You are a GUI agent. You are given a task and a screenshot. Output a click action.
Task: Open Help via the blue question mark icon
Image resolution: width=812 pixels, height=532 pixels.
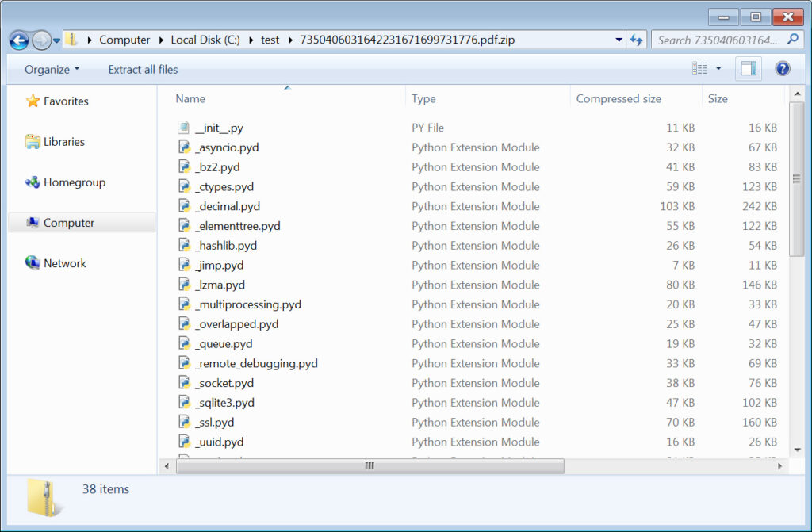(x=782, y=68)
